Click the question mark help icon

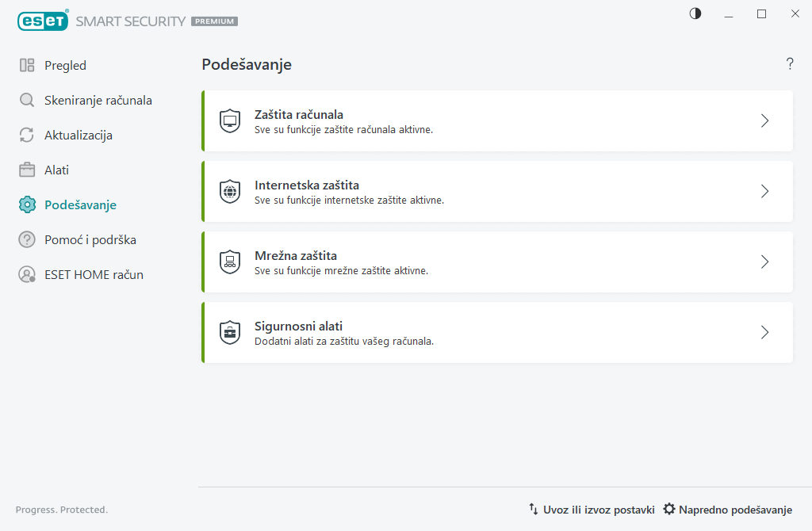point(790,64)
